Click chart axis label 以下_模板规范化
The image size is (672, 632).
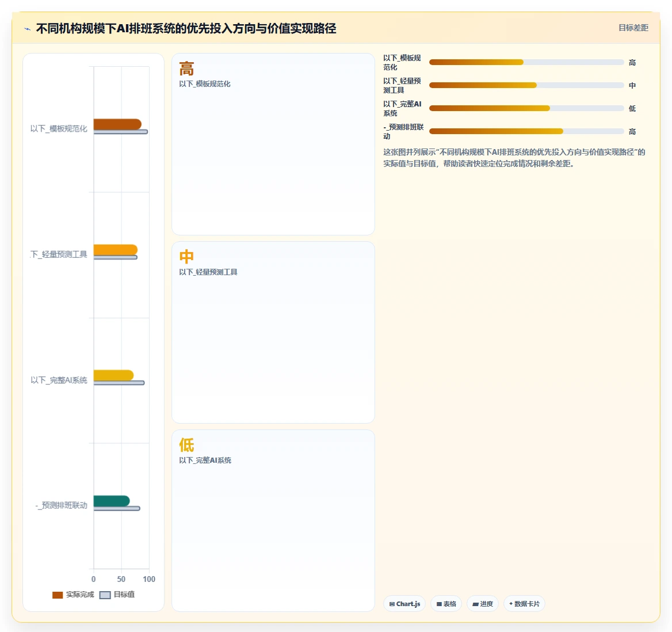[59, 128]
